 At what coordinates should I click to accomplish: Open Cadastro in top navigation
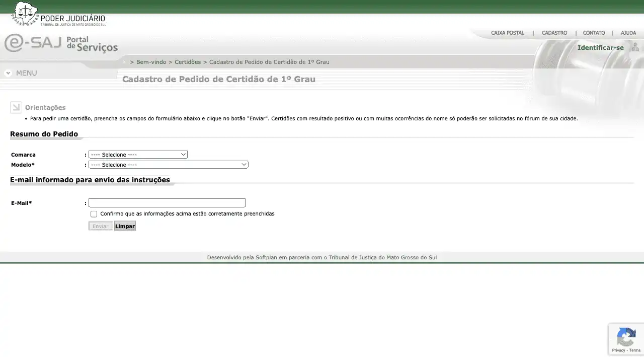tap(554, 33)
